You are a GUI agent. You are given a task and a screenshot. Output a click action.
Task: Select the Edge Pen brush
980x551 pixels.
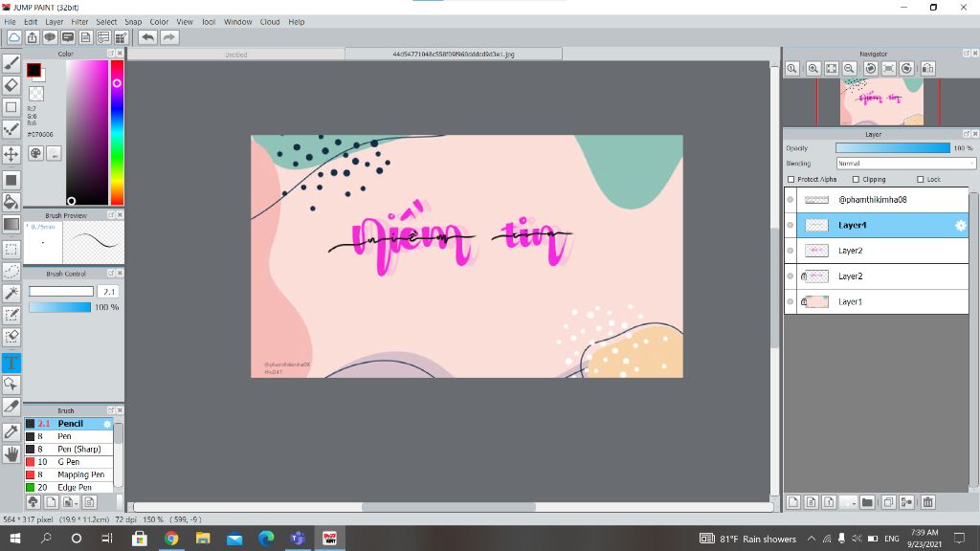click(69, 487)
